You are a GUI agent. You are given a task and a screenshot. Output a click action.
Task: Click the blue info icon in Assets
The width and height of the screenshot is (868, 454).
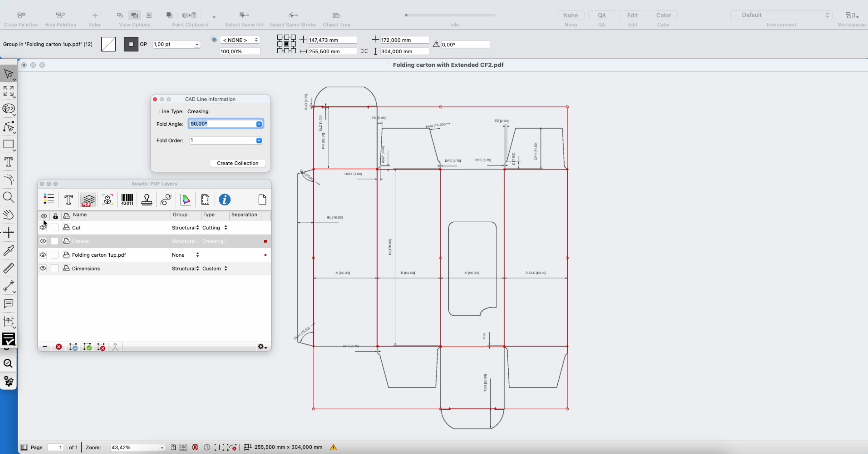[225, 200]
